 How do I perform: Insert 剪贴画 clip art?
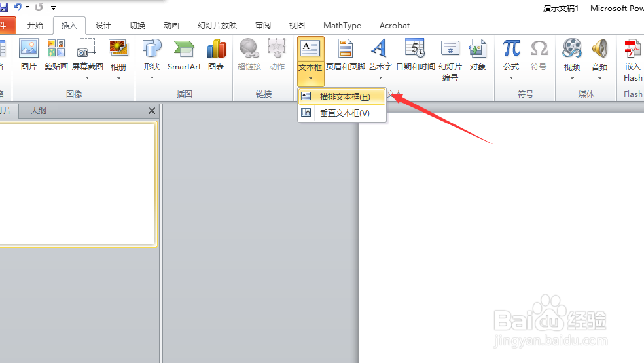(56, 54)
